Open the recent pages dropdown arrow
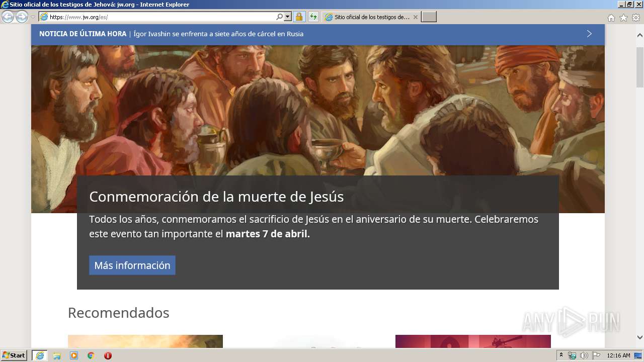This screenshot has width=644, height=362. click(x=33, y=17)
